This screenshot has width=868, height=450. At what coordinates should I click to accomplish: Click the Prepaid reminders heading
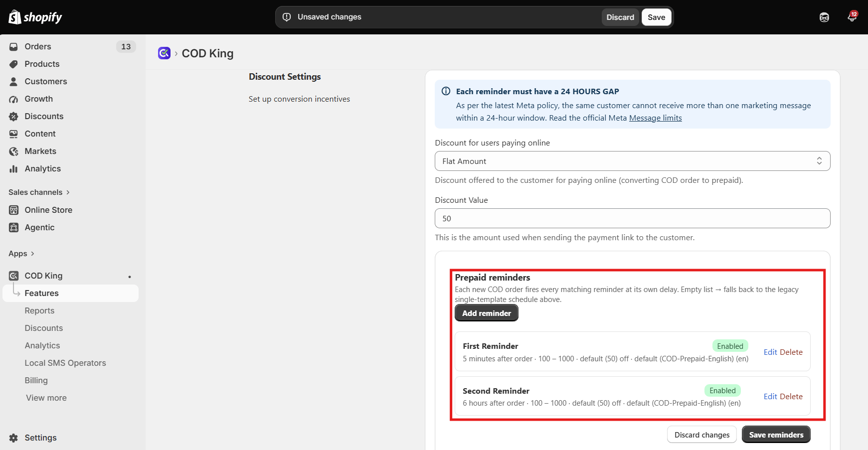click(492, 277)
